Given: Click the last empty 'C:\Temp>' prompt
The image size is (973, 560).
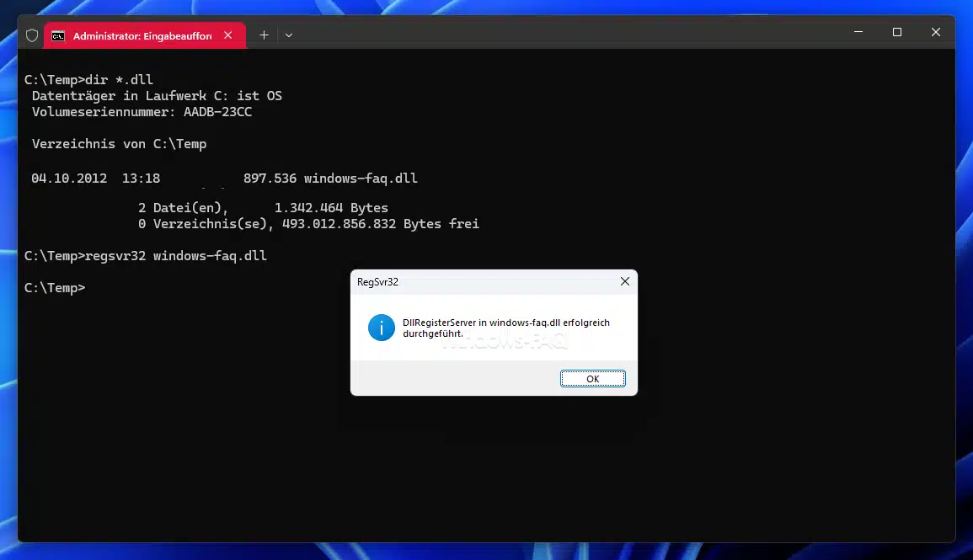Looking at the screenshot, I should 55,288.
